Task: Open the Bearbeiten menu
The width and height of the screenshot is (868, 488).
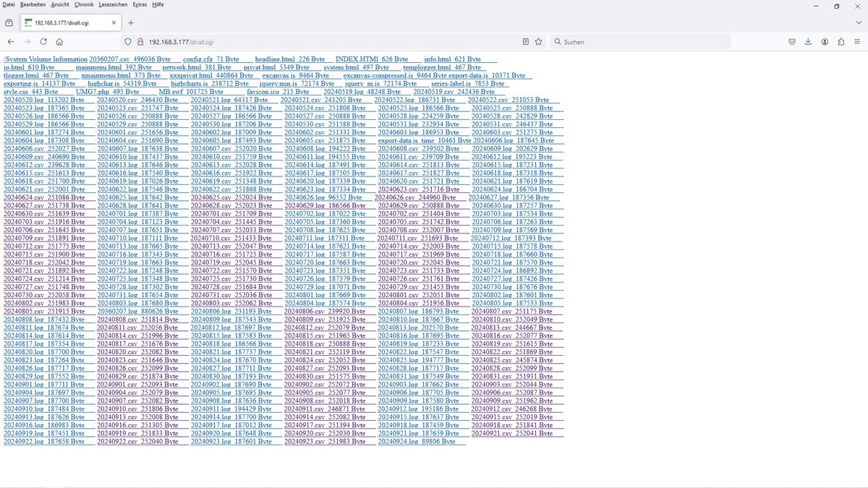Action: click(34, 4)
